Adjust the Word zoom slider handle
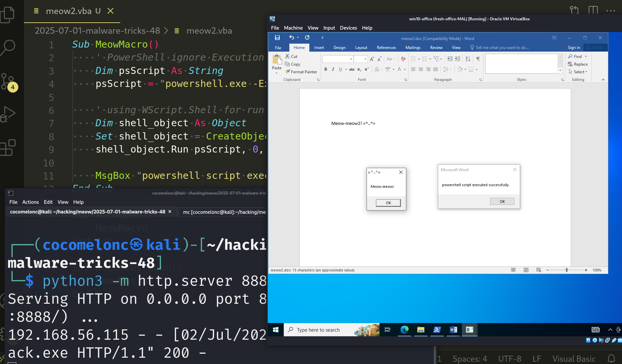Viewport: 622px width, 364px height. 566,270
